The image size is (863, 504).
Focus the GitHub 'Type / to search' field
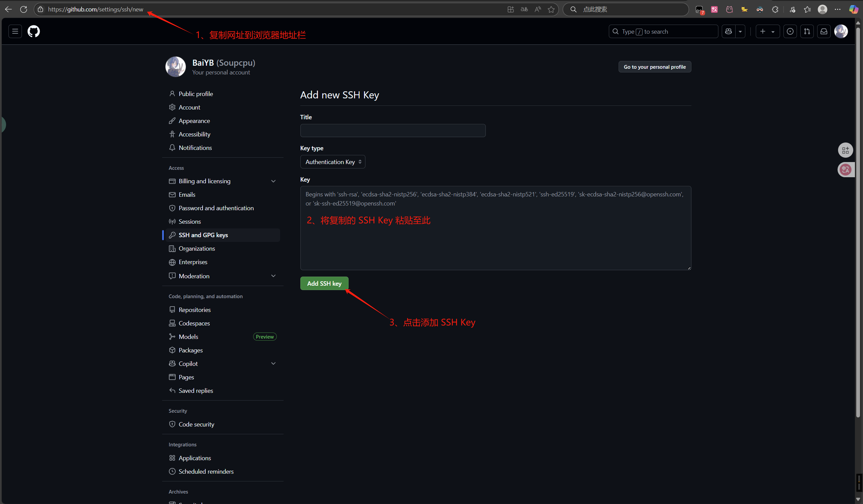pos(663,31)
